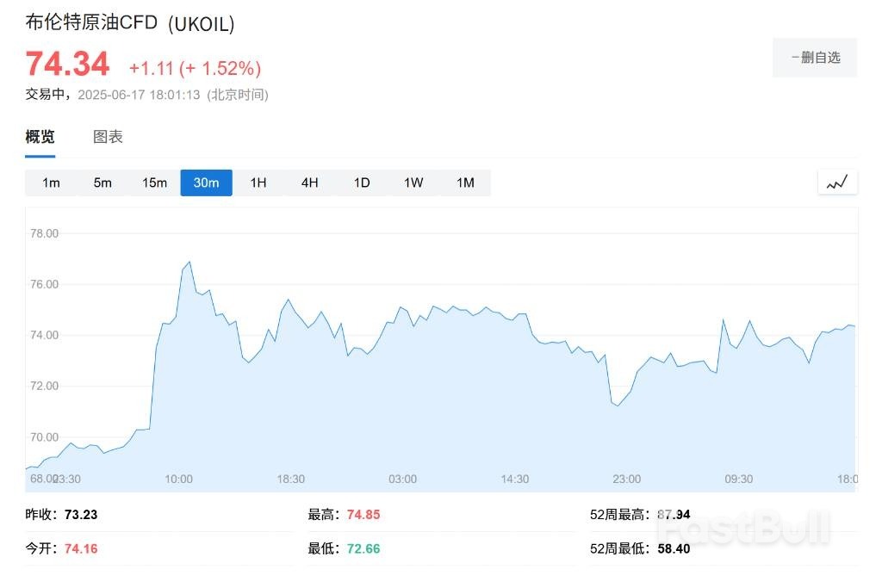The image size is (882, 588).
Task: Click the line chart type icon
Action: (837, 183)
